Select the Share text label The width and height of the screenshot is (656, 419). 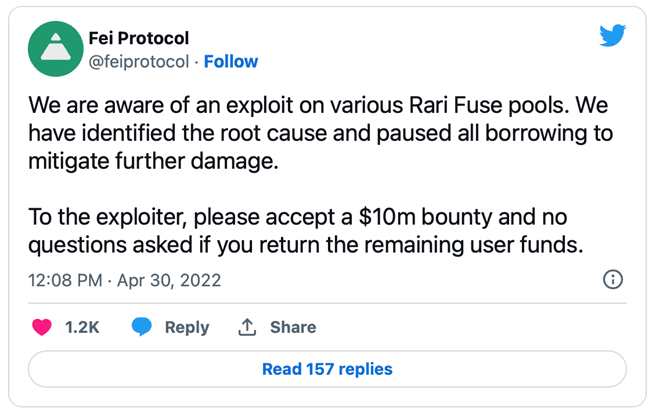(x=293, y=327)
